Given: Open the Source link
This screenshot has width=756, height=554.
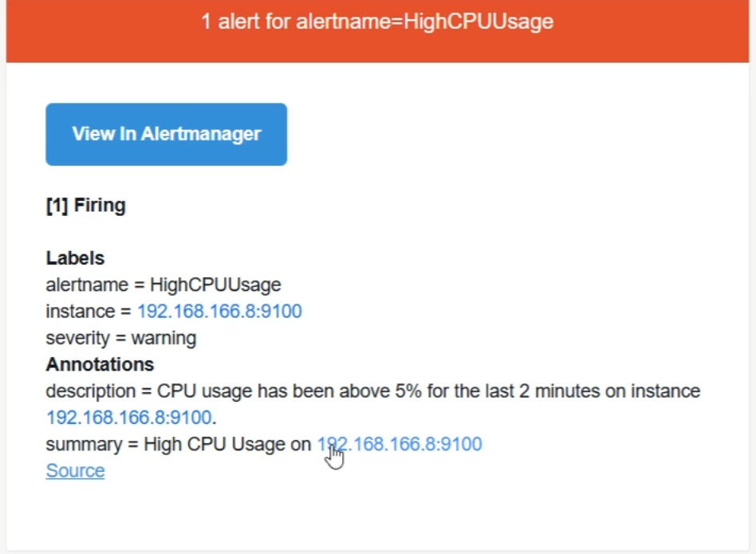Looking at the screenshot, I should 75,470.
